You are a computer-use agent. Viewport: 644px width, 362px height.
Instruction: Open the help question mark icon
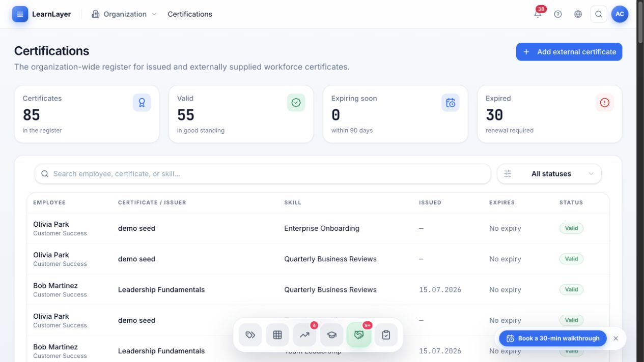[x=558, y=14]
